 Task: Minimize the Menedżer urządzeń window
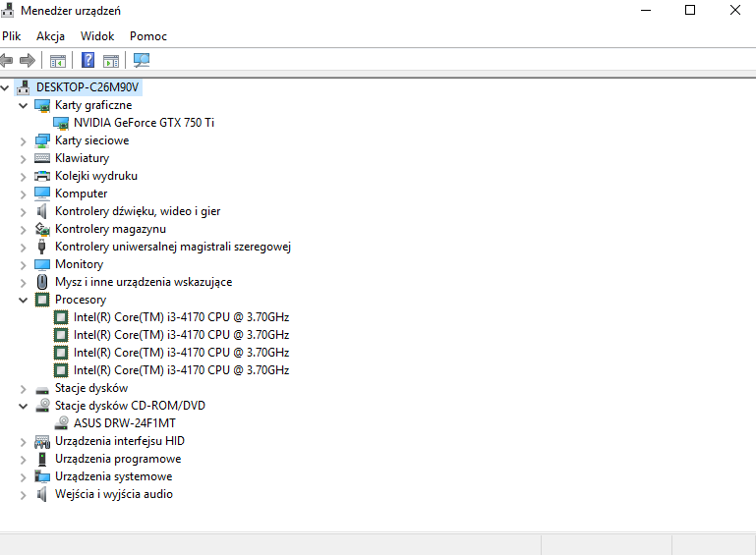pyautogui.click(x=646, y=10)
